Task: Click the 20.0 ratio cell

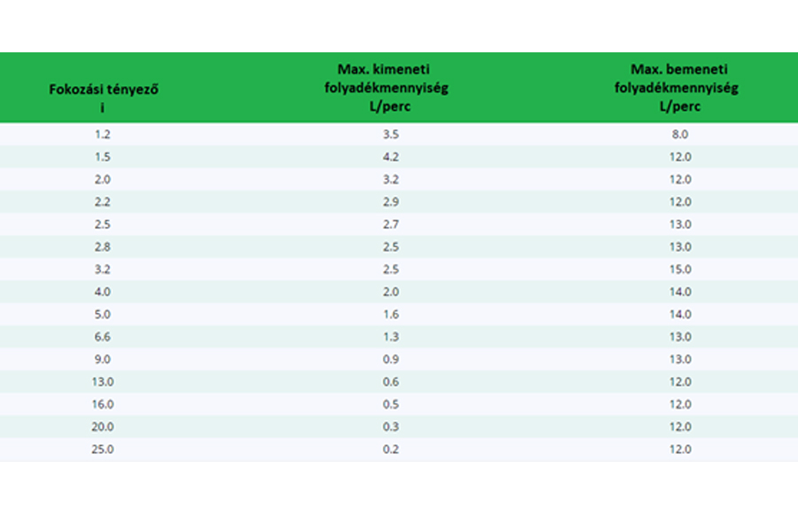Action: pos(102,426)
